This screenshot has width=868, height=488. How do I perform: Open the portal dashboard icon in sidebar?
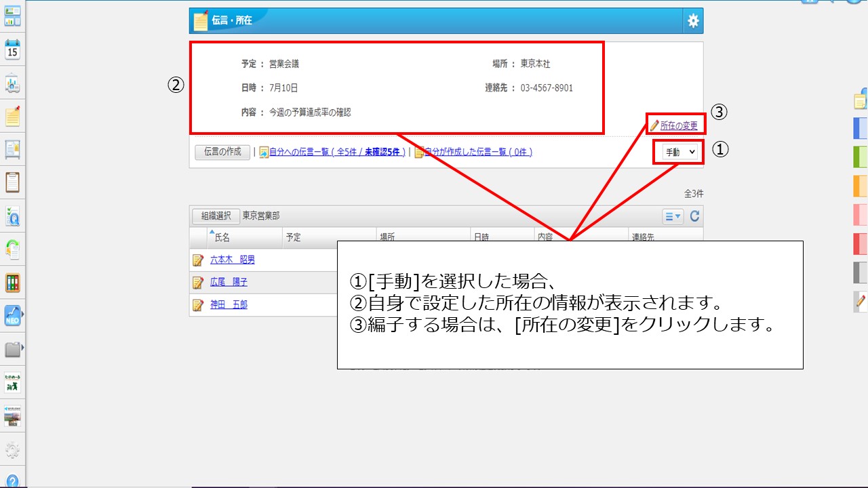[x=12, y=17]
